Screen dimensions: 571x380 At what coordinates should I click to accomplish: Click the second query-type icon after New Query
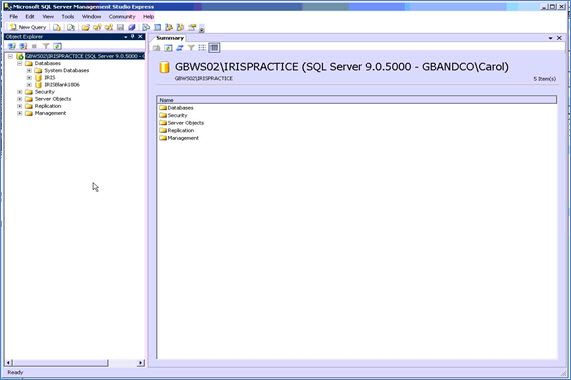pos(71,27)
